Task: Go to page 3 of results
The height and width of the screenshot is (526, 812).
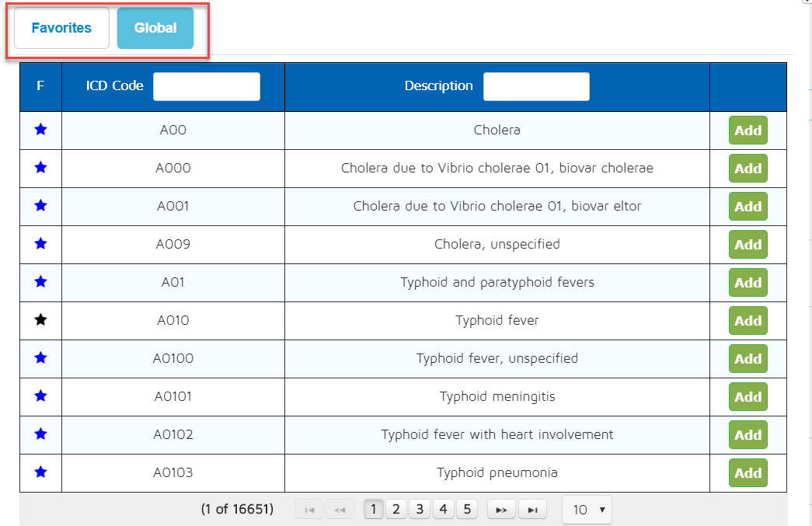Action: 420,510
